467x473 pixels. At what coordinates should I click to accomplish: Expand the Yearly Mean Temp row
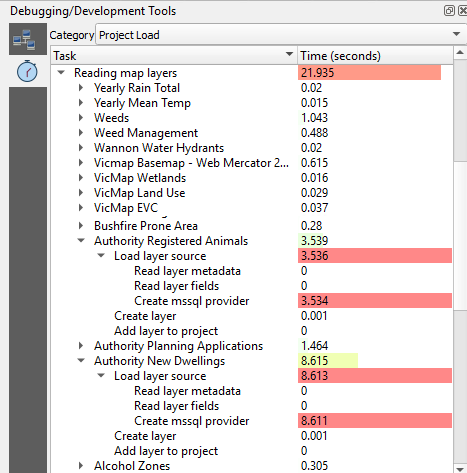(81, 103)
